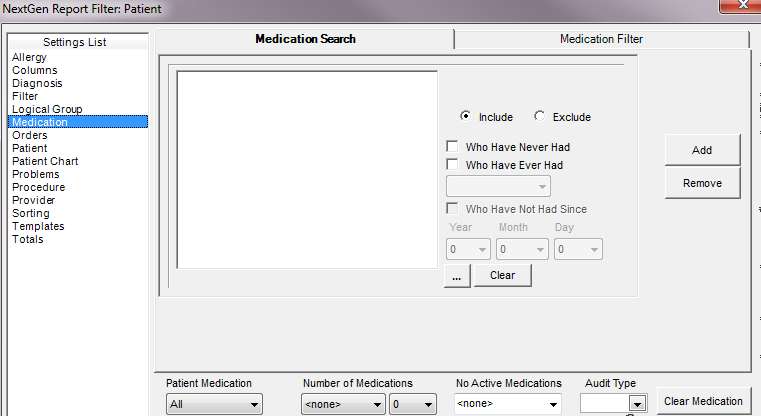Screen dimensions: 761x416
Task: Click the Clear Medication button
Action: click(703, 401)
